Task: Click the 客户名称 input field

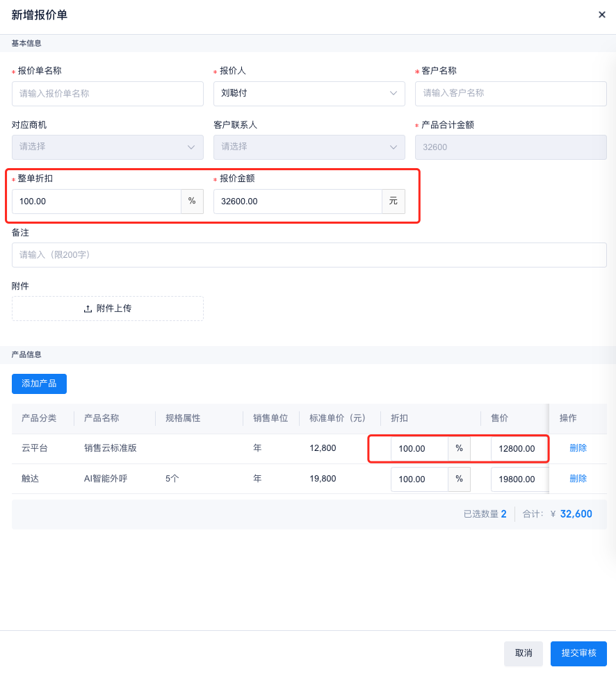Action: (x=510, y=93)
